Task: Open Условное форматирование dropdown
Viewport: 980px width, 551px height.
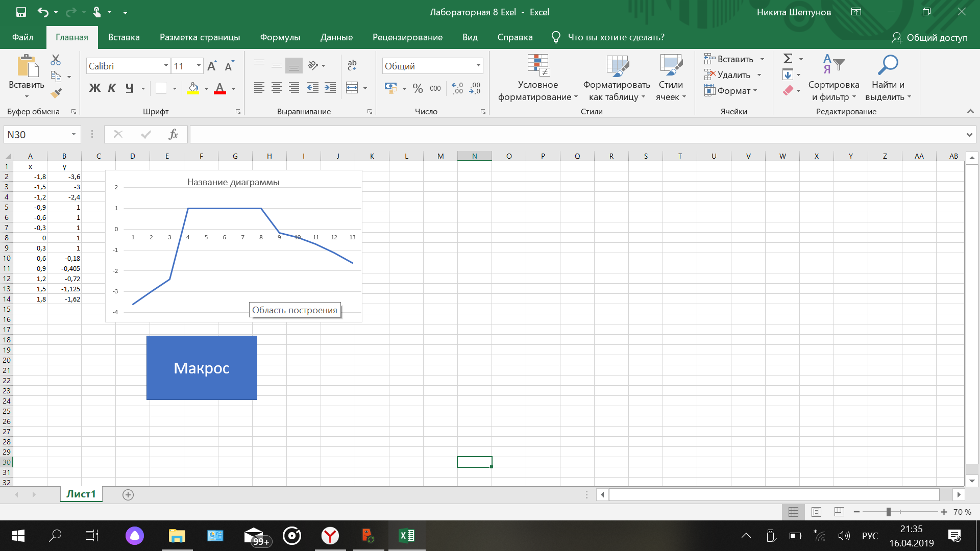Action: (x=538, y=78)
